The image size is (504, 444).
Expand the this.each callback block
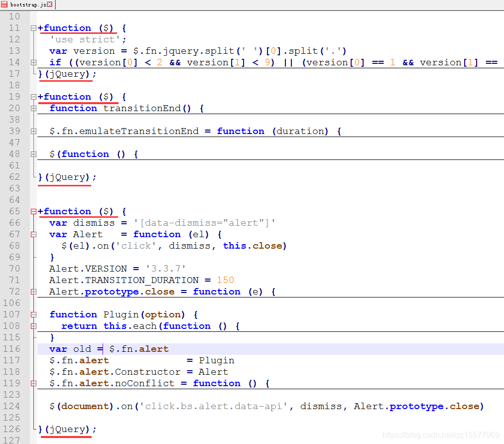[32, 326]
